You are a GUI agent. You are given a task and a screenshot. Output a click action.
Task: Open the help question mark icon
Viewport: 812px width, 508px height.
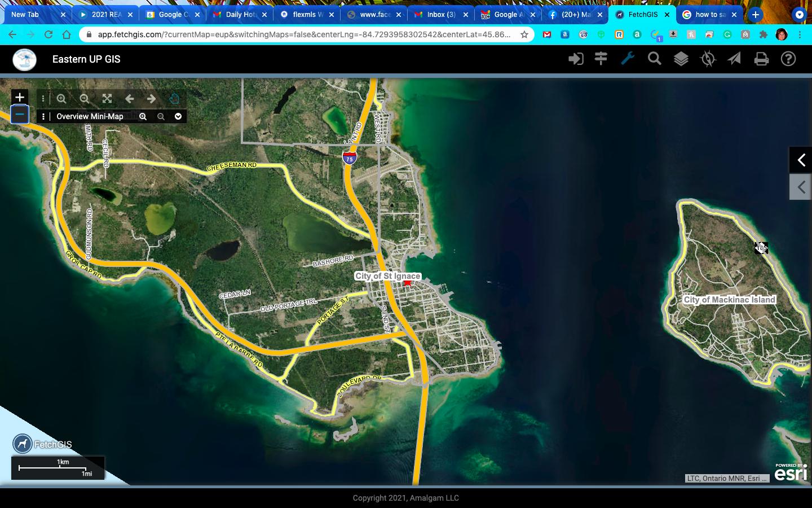pos(788,59)
